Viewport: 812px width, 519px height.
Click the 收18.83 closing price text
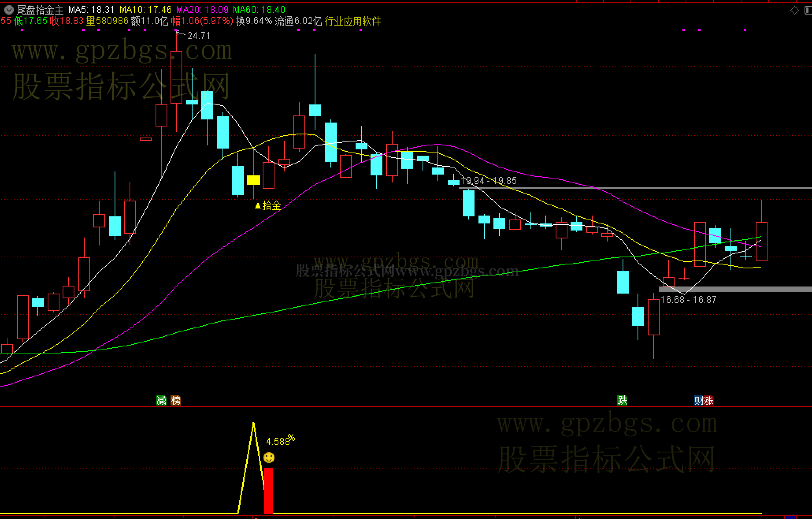[x=67, y=21]
